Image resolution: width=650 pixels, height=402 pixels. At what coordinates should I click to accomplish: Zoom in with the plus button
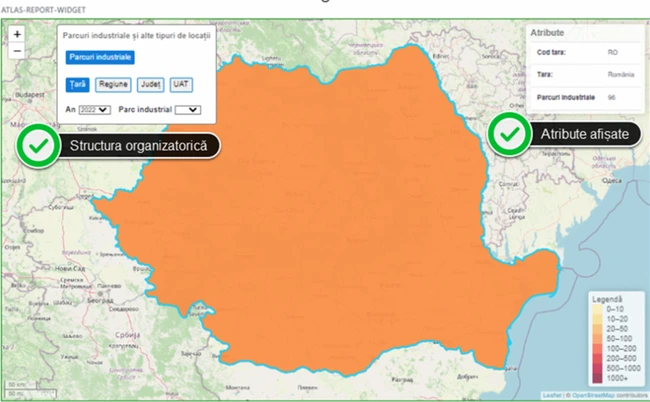click(17, 34)
